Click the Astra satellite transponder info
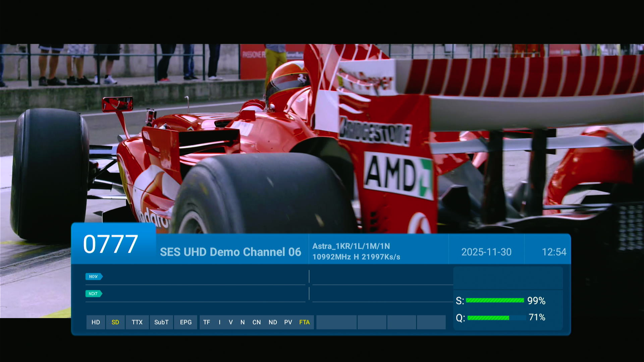Viewport: 644px width, 362px height. coord(356,251)
